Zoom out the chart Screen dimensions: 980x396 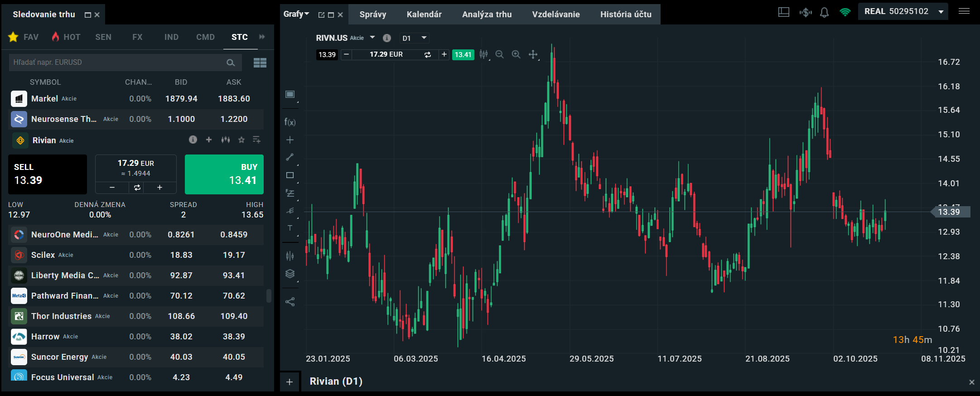point(499,54)
